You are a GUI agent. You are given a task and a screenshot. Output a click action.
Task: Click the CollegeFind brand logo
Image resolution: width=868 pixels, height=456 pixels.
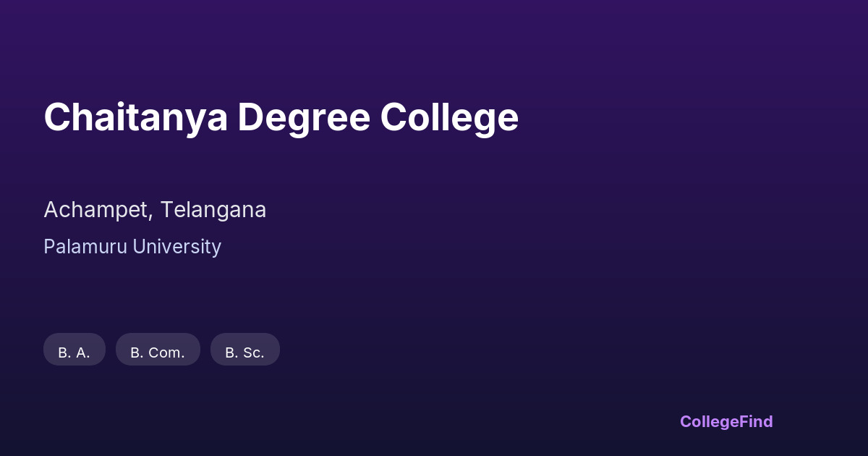point(726,421)
